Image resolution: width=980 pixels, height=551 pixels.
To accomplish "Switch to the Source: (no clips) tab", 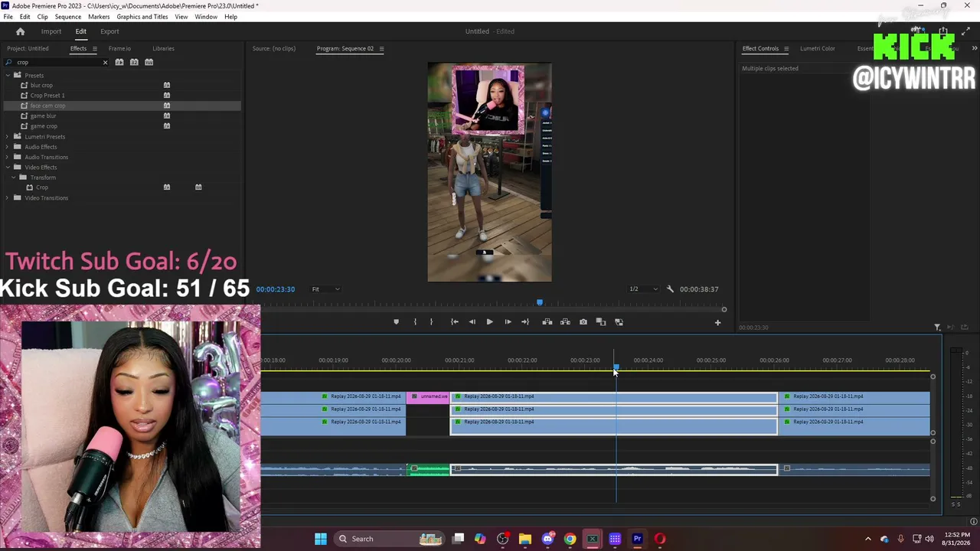I will (x=274, y=49).
